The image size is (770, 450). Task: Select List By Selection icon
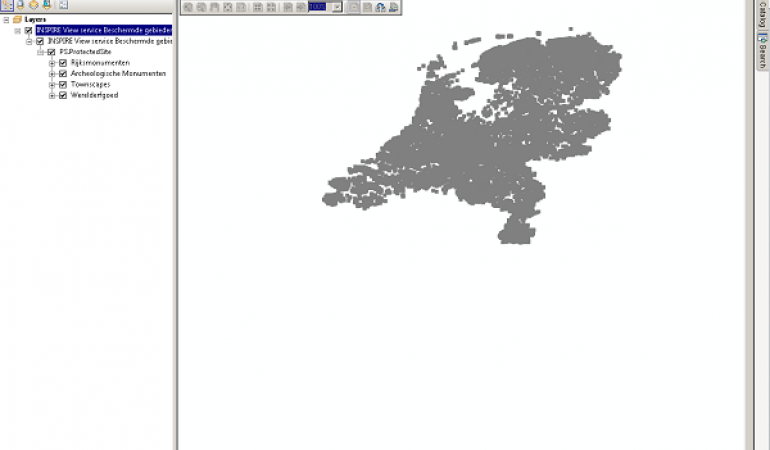[x=47, y=5]
